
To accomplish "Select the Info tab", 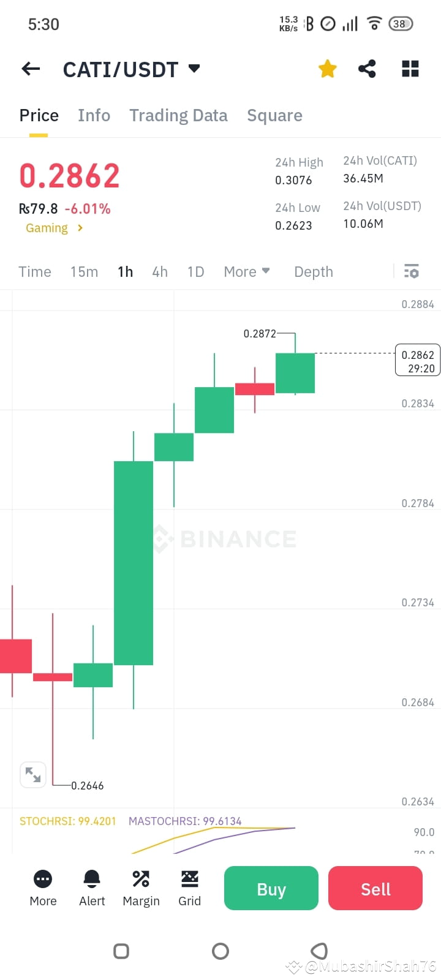I will click(94, 115).
